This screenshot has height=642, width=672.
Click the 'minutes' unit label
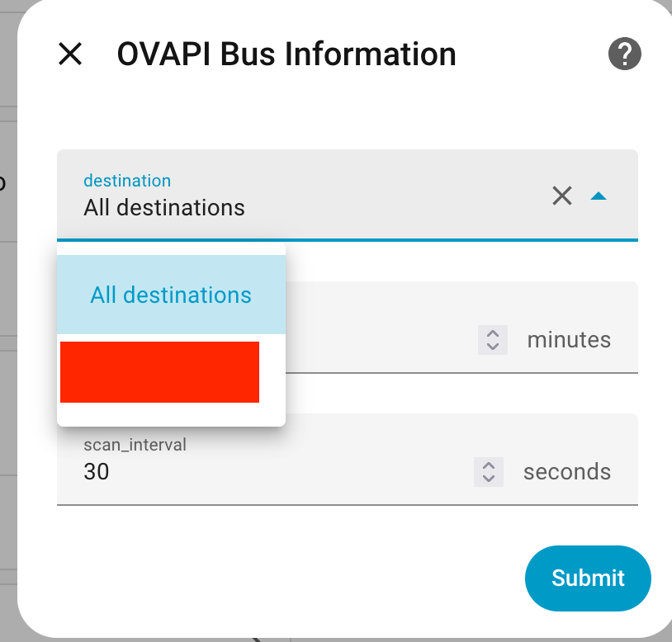tap(569, 340)
